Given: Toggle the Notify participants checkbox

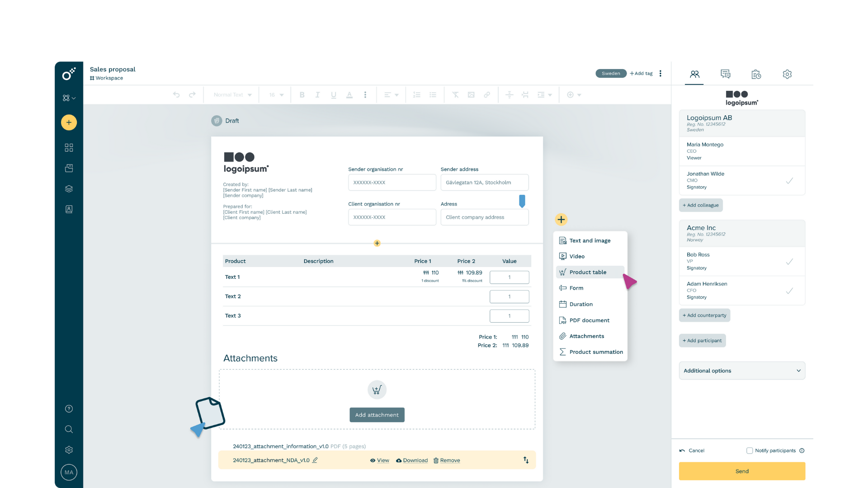Looking at the screenshot, I should tap(750, 450).
